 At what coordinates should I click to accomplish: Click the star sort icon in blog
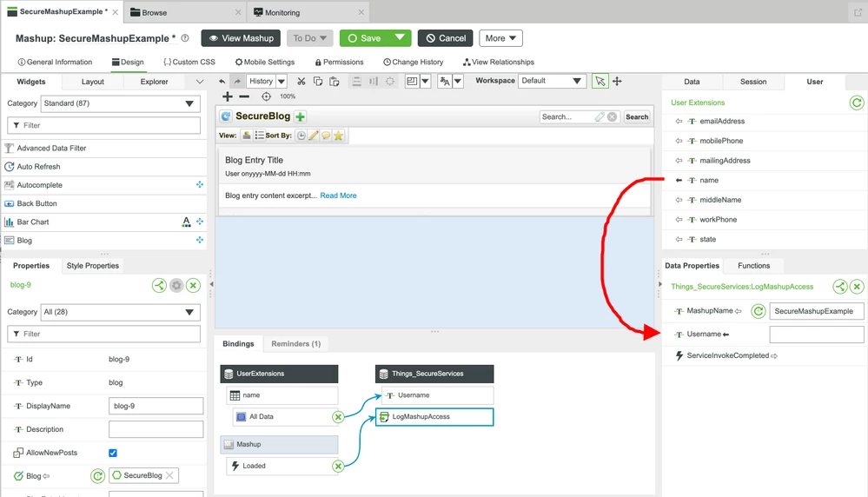click(x=338, y=136)
